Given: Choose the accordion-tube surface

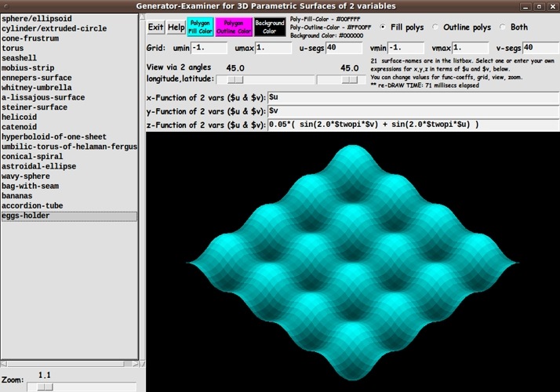Looking at the screenshot, I should pyautogui.click(x=34, y=206).
